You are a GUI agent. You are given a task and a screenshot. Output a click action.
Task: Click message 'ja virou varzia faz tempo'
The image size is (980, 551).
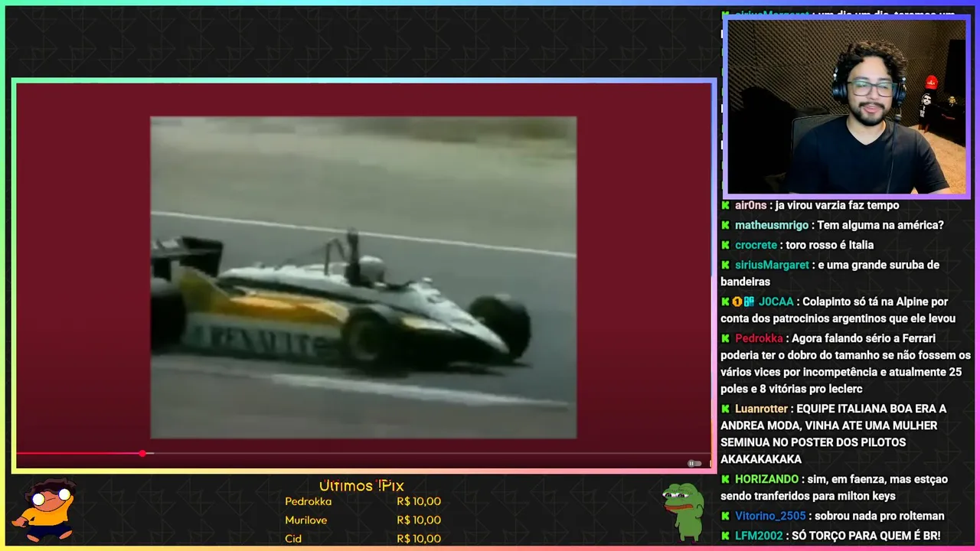(x=837, y=205)
